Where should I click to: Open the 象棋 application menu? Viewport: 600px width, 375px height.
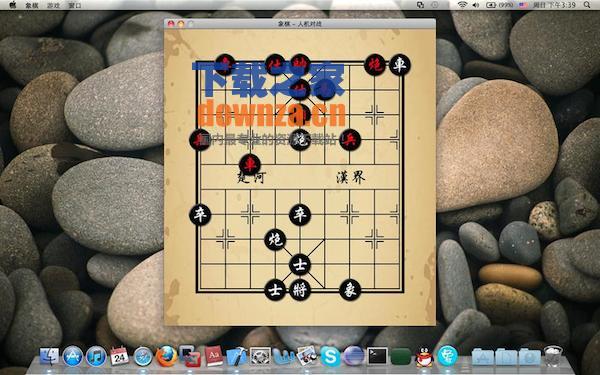pyautogui.click(x=32, y=5)
